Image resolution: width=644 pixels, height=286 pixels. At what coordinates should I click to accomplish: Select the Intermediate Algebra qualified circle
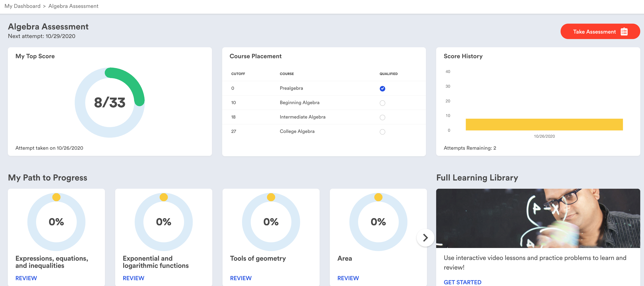pos(382,117)
